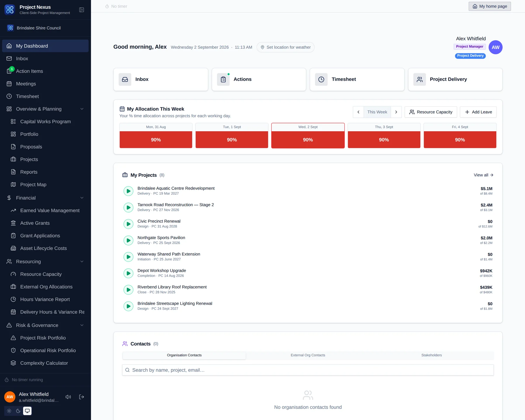The height and width of the screenshot is (420, 525).
Task: Open Timesheet in the sidebar
Action: coord(45,96)
